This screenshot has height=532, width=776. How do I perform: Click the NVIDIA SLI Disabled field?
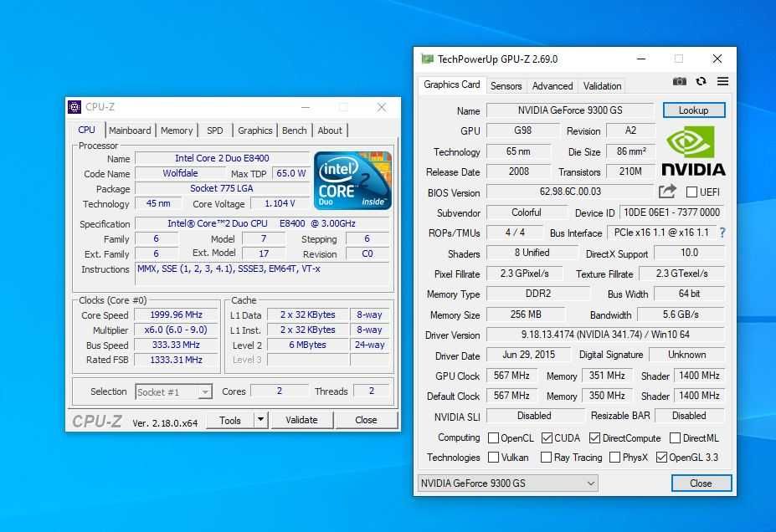tap(534, 416)
